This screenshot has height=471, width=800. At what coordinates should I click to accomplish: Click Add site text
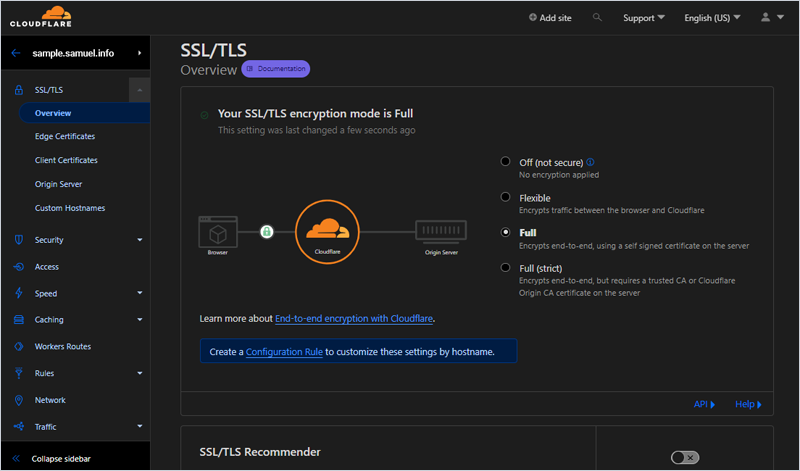(x=556, y=18)
